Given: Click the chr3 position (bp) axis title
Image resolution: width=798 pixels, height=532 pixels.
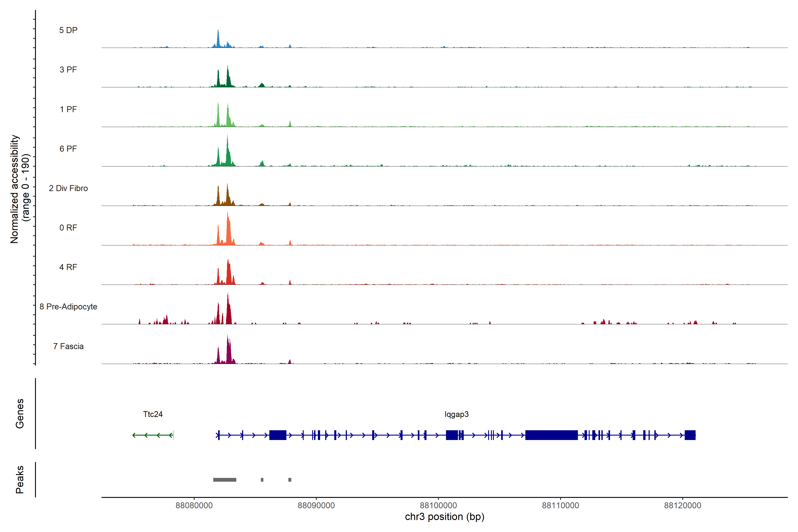Looking at the screenshot, I should [x=444, y=517].
